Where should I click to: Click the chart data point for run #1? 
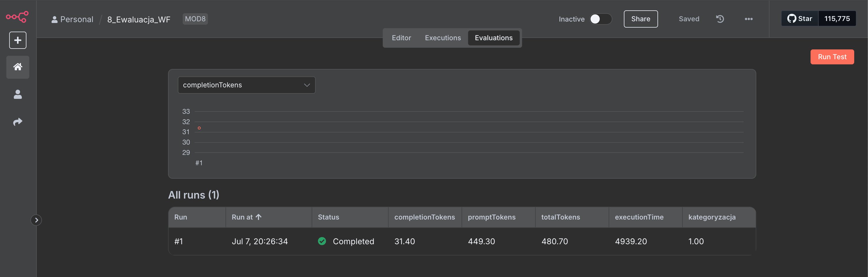(x=199, y=128)
